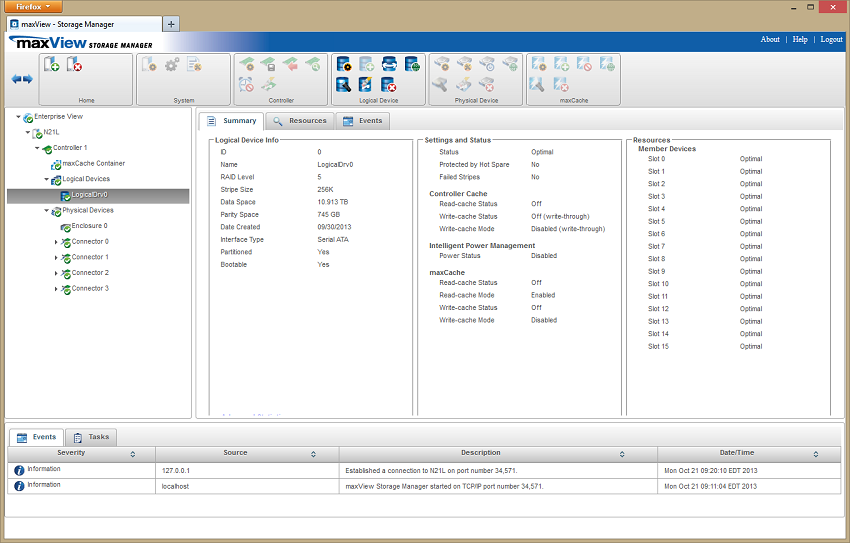Open the Firefox menu button
The height and width of the screenshot is (543, 850).
33,7
